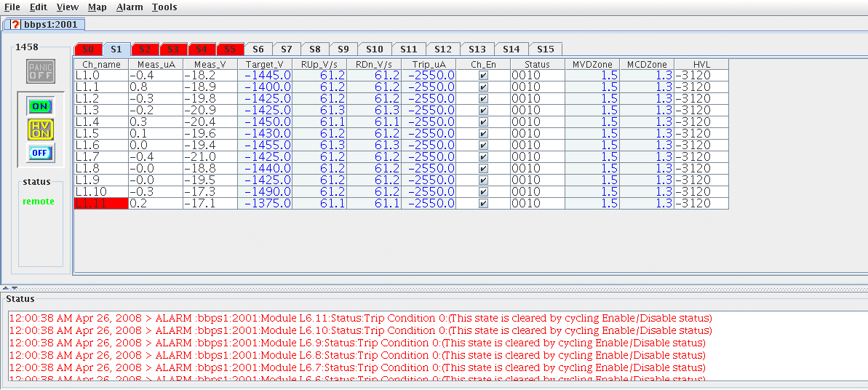Open the Edit menu

tap(38, 7)
